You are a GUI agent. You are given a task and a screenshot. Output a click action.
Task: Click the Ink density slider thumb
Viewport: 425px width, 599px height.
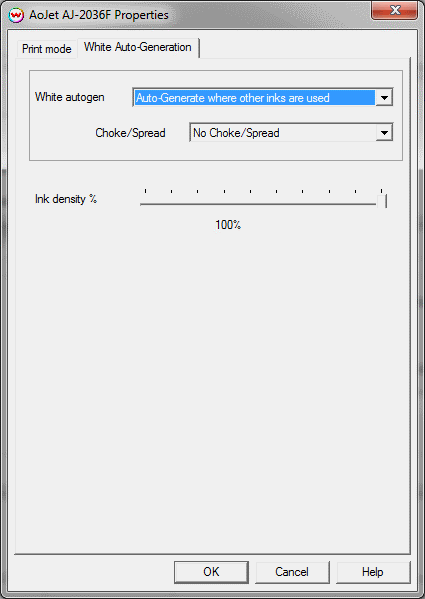point(382,200)
